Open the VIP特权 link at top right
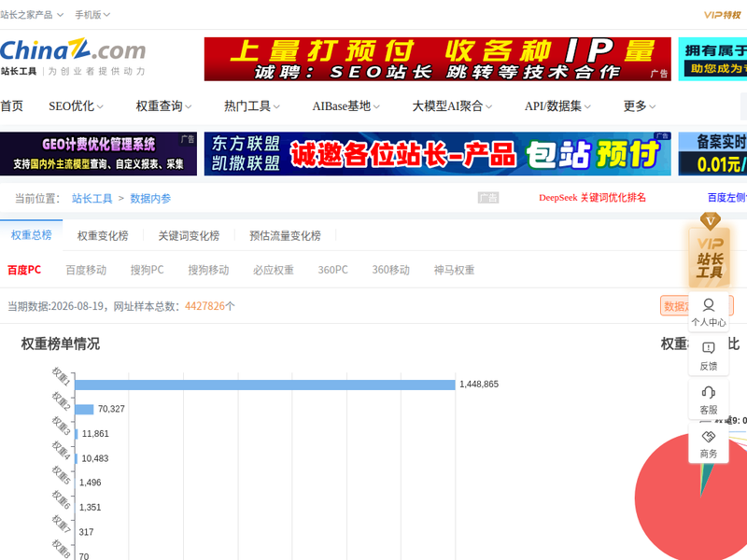This screenshot has width=747, height=560. (x=722, y=15)
